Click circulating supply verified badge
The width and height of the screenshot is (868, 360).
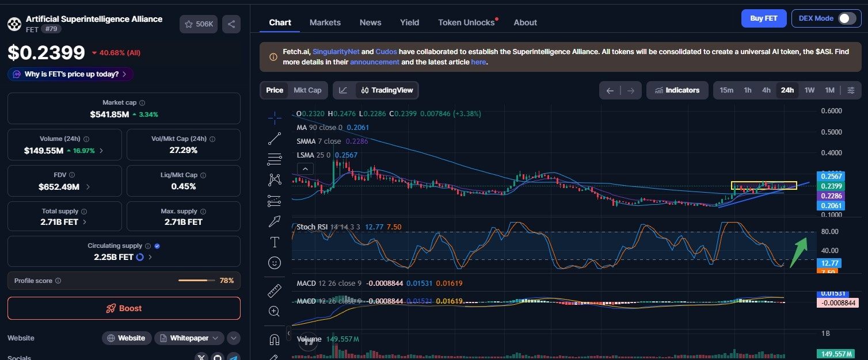click(x=157, y=246)
